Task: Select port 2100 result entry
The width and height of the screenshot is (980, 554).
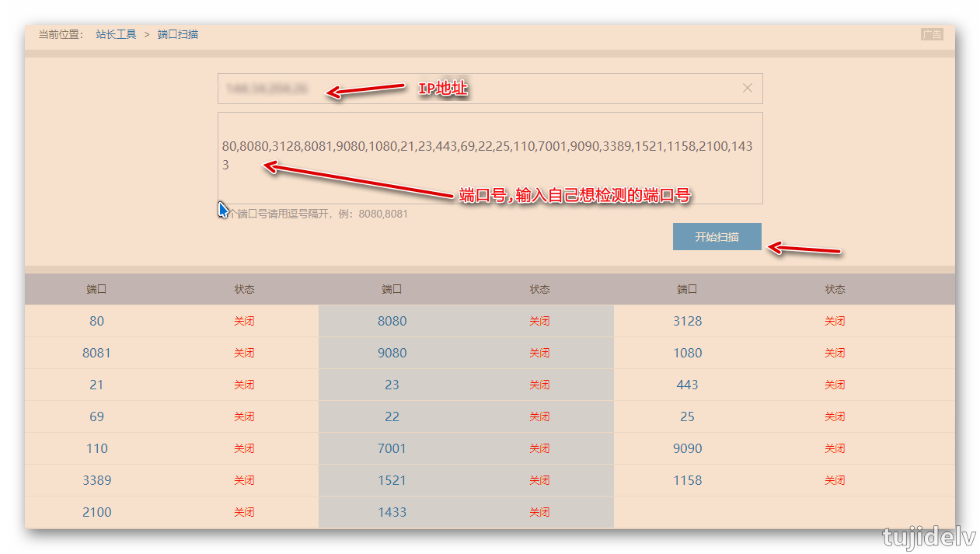Action: (96, 512)
